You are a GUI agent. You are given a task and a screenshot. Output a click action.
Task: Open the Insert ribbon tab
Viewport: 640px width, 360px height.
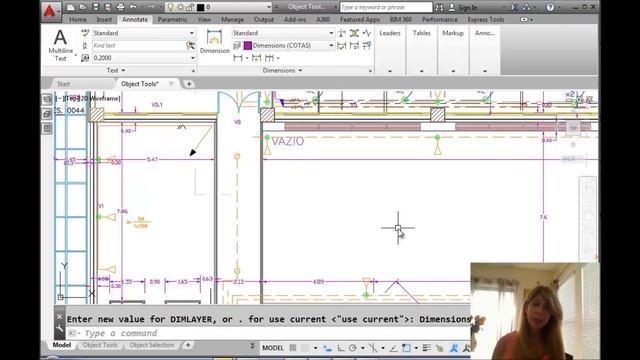click(104, 19)
